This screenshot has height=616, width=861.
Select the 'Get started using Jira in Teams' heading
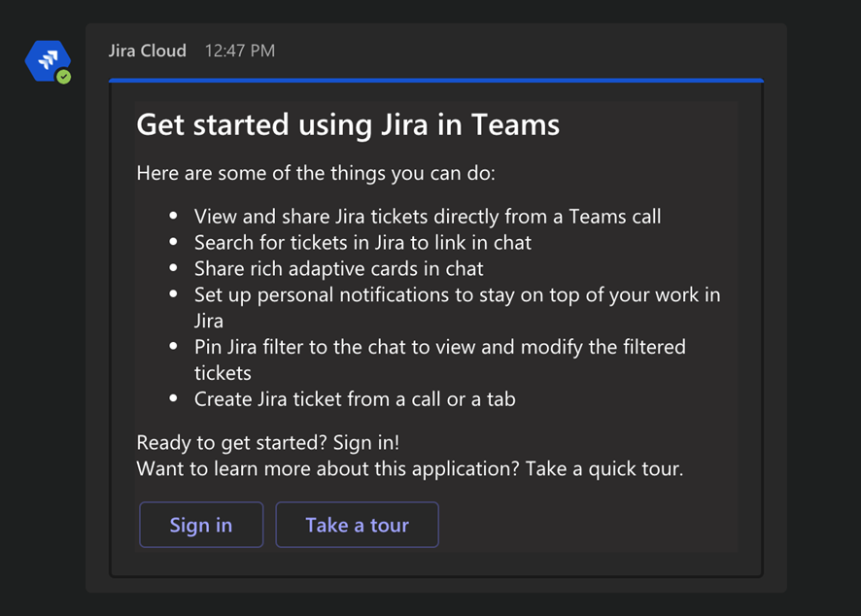(348, 124)
